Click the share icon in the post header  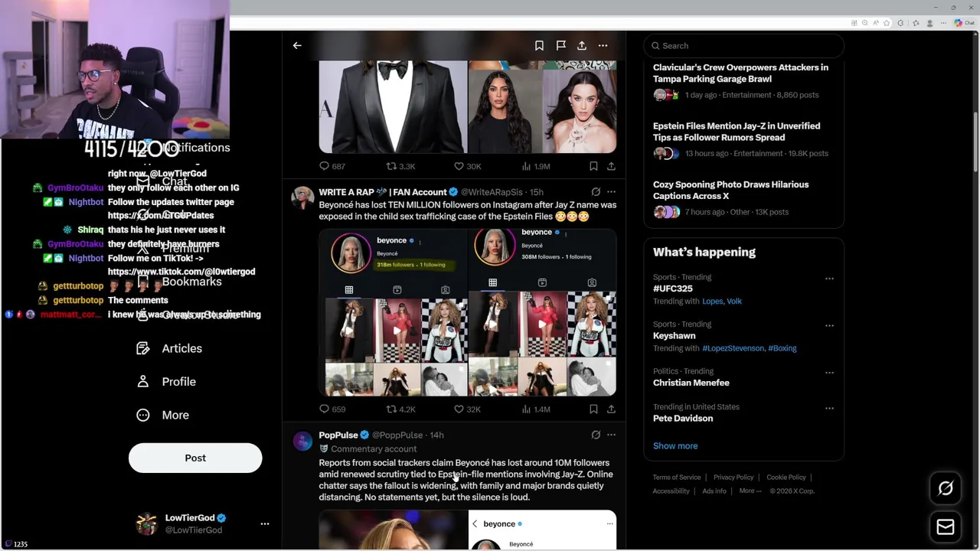point(582,46)
